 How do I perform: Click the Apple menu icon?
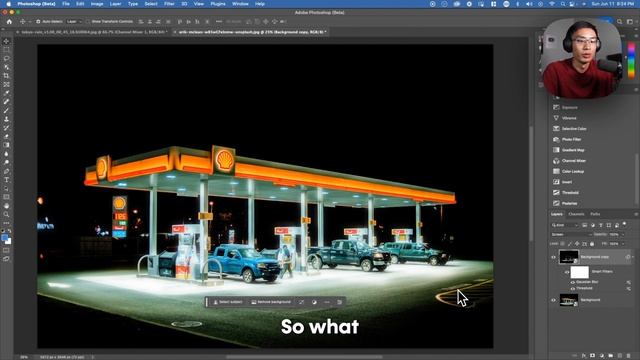[x=8, y=4]
